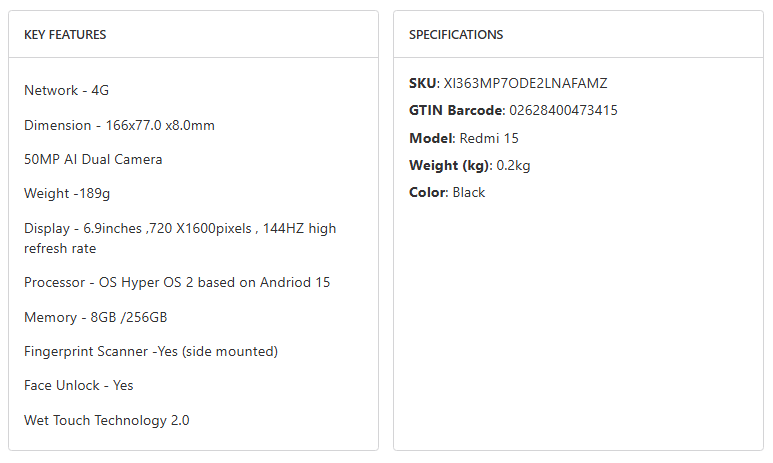Click the SPECIFICATIONS heading
Image resolution: width=773 pixels, height=463 pixels.
[x=456, y=35]
